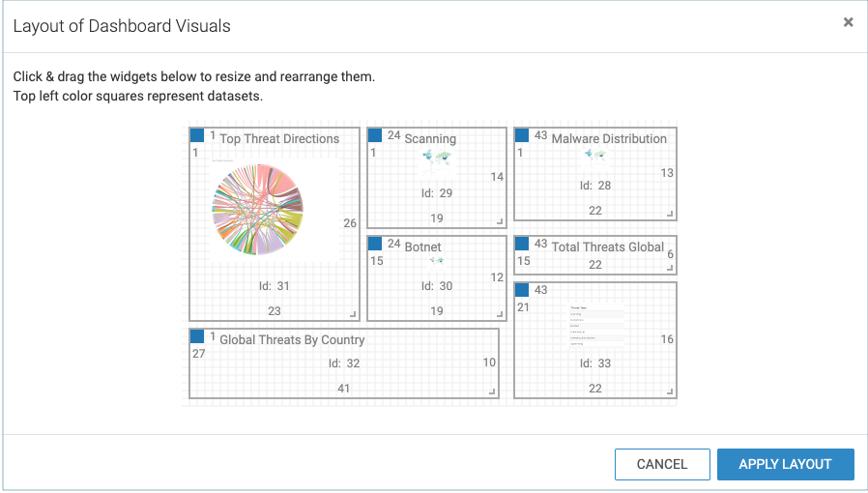868x493 pixels.
Task: Click resize handle of widget Id 33
Action: (x=670, y=391)
